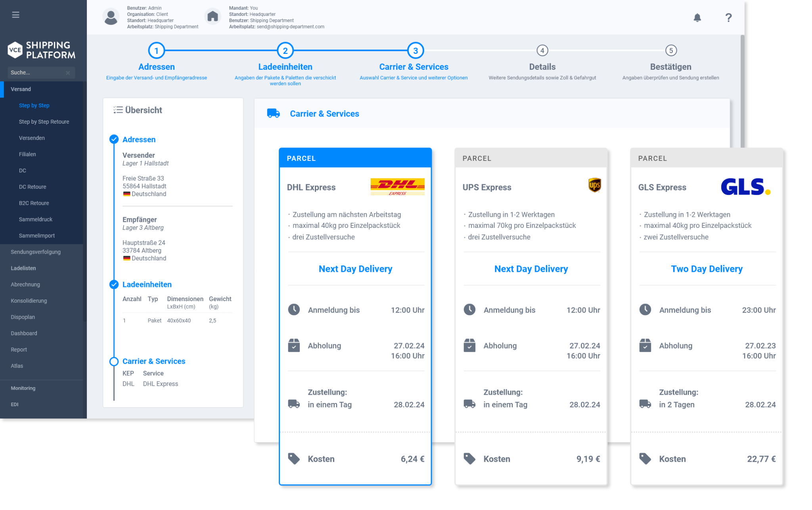Open the notifications bell
This screenshot has height=510, width=812.
coord(698,17)
